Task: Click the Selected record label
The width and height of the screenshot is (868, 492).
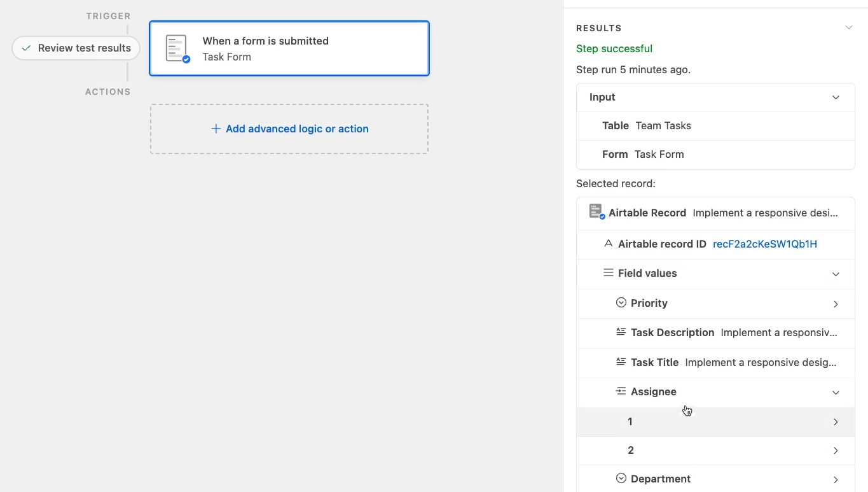Action: (x=616, y=183)
